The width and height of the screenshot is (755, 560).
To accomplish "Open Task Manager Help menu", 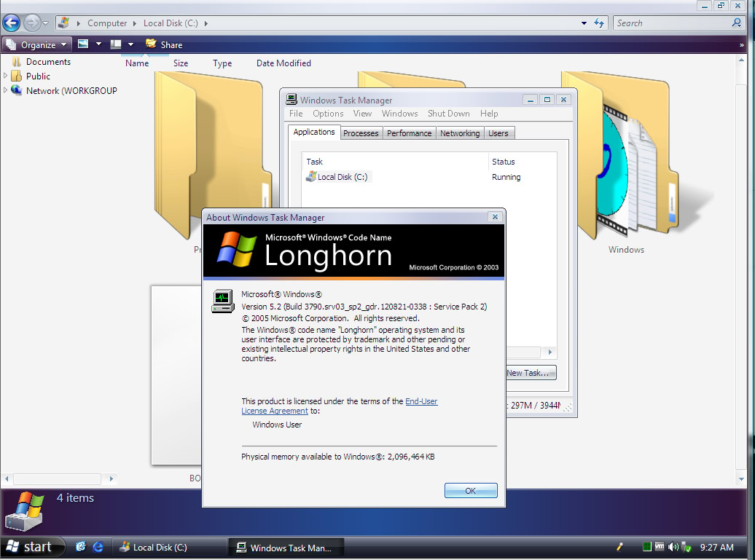I will point(489,114).
